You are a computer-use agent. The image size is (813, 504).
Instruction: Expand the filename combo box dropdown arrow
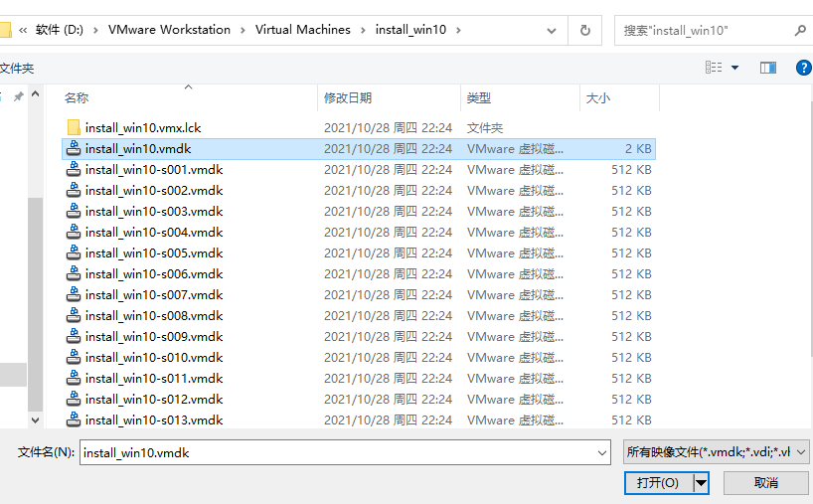(601, 452)
